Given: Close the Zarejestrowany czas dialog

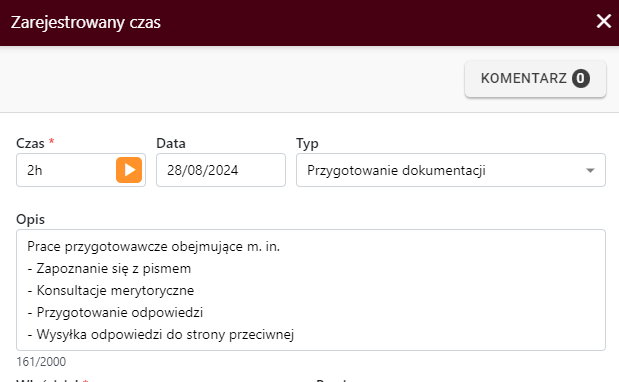Looking at the screenshot, I should 604,21.
